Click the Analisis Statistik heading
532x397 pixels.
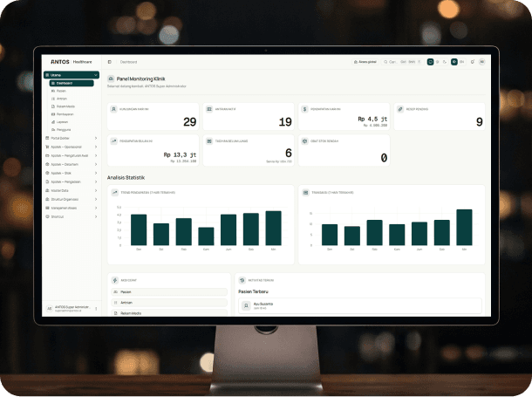[x=126, y=177]
